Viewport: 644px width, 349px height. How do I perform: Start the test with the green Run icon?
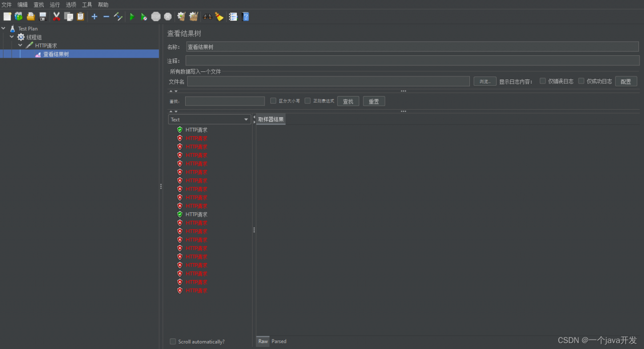pos(132,17)
